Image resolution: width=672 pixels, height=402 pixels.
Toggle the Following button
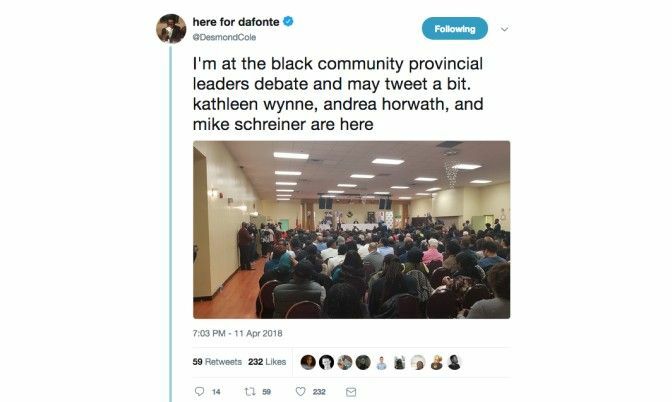point(455,29)
